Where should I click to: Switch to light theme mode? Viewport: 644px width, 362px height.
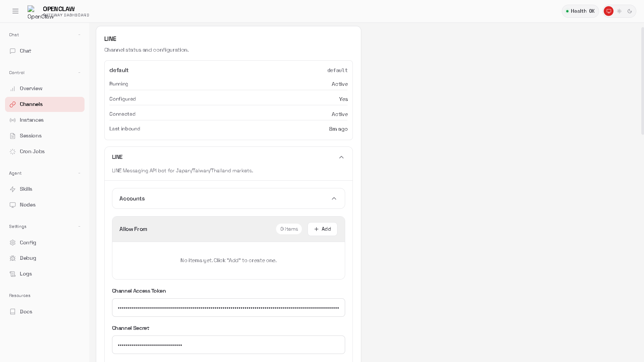pos(619,11)
